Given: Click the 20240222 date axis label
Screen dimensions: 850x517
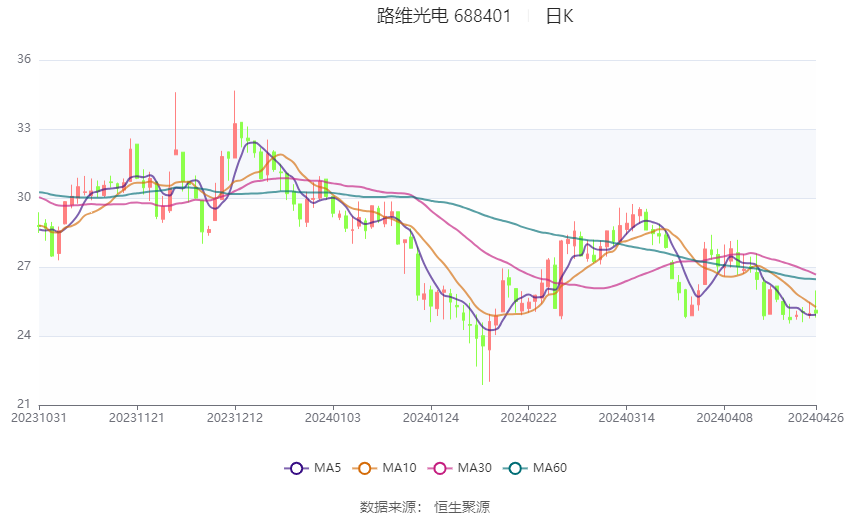Looking at the screenshot, I should click(x=529, y=418).
